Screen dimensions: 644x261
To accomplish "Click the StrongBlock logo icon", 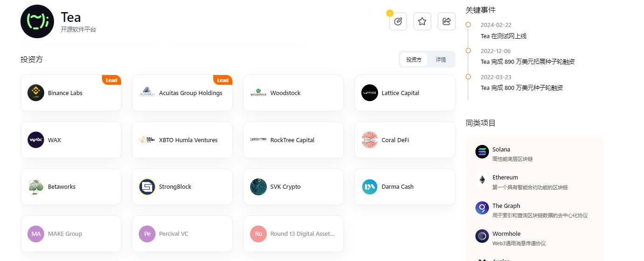I will pos(147,186).
